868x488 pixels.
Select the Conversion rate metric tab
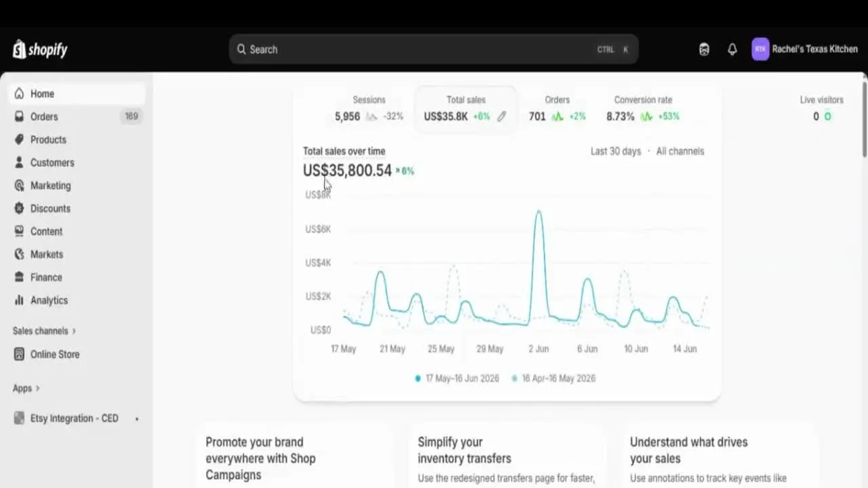coord(643,108)
